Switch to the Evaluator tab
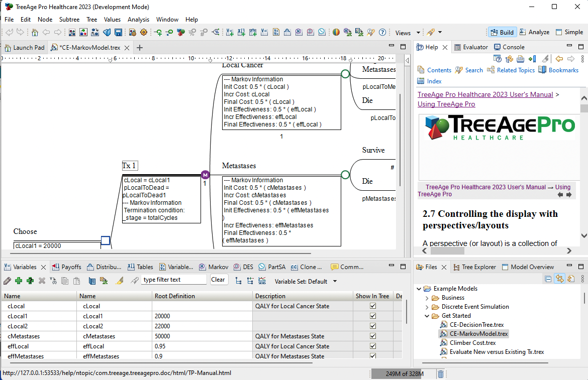Image resolution: width=588 pixels, height=380 pixels. pos(471,47)
